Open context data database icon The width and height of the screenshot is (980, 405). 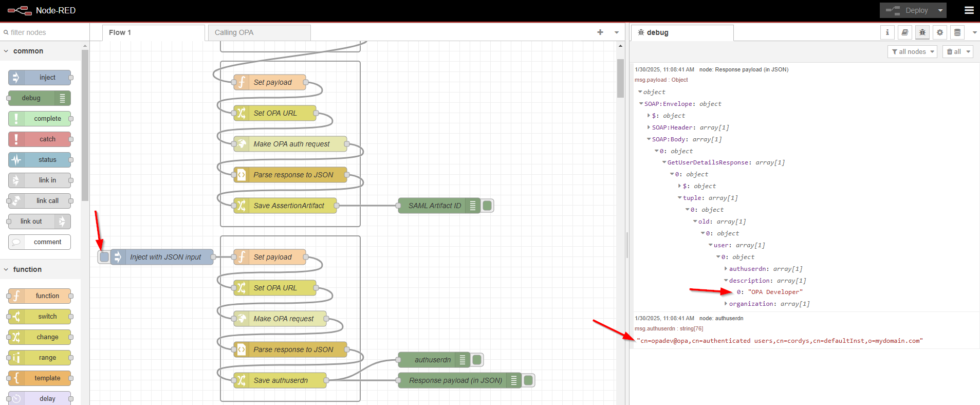coord(957,32)
